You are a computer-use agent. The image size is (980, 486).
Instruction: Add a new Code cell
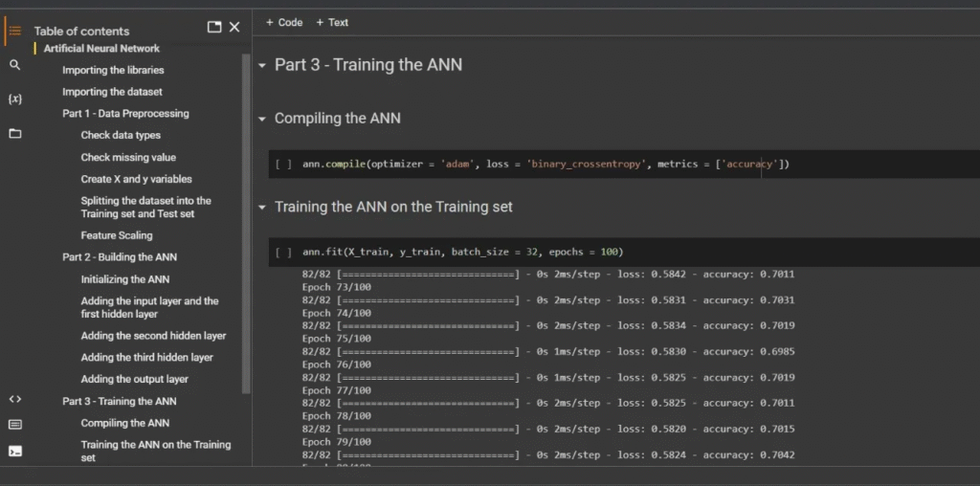tap(284, 22)
